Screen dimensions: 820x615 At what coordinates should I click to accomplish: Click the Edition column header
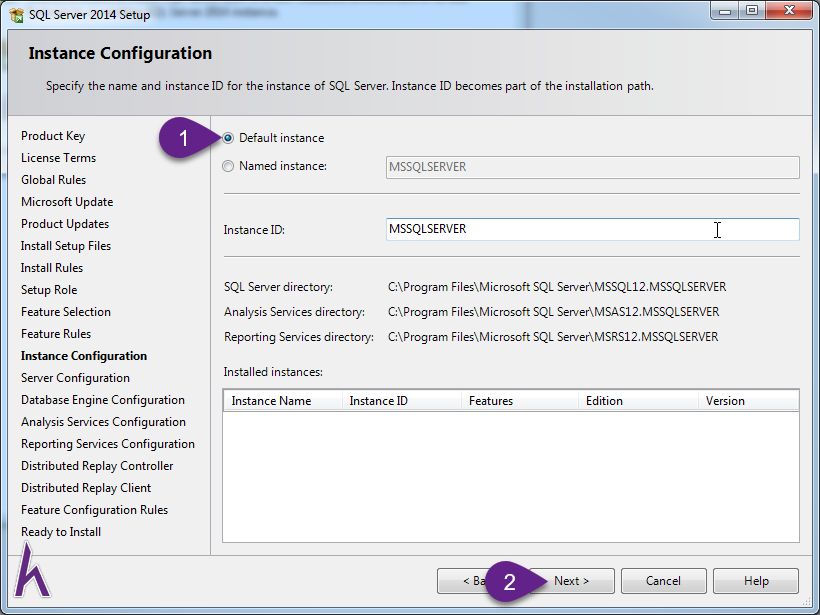tap(638, 401)
